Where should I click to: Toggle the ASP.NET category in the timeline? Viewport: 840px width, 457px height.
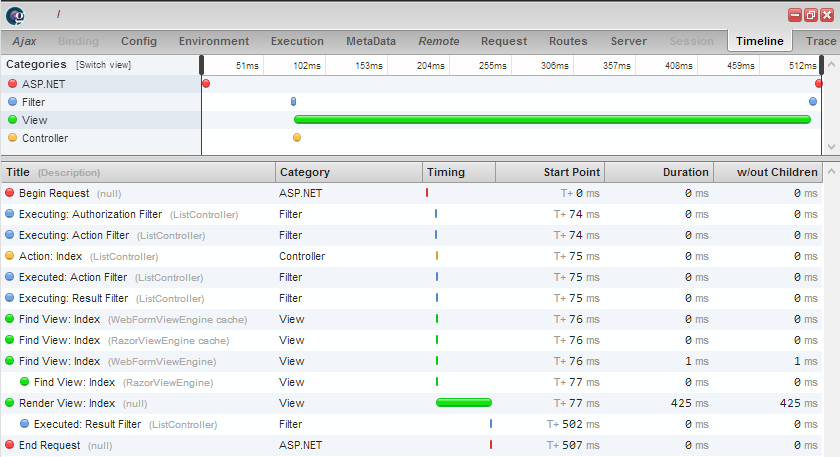44,84
